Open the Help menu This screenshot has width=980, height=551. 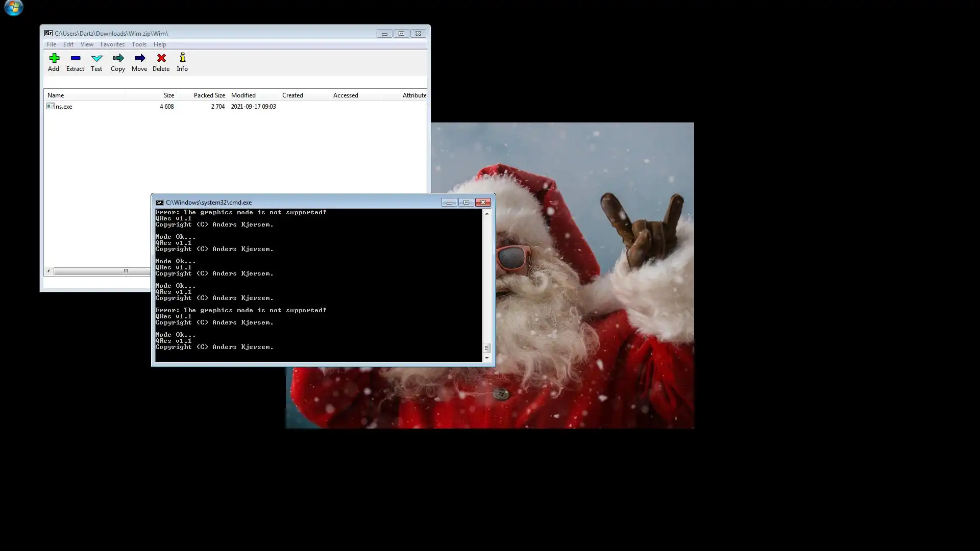coord(160,44)
